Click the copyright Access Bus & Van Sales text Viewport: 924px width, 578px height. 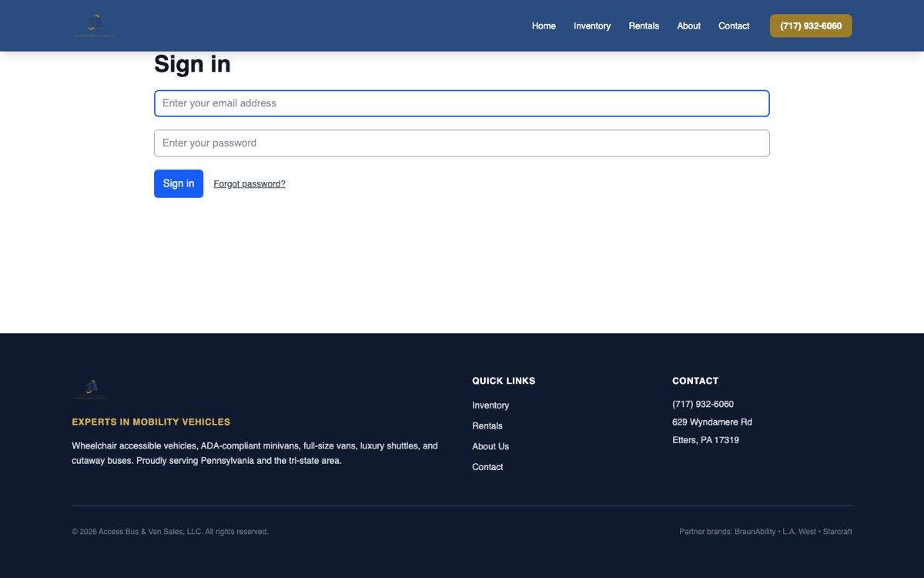pos(170,532)
